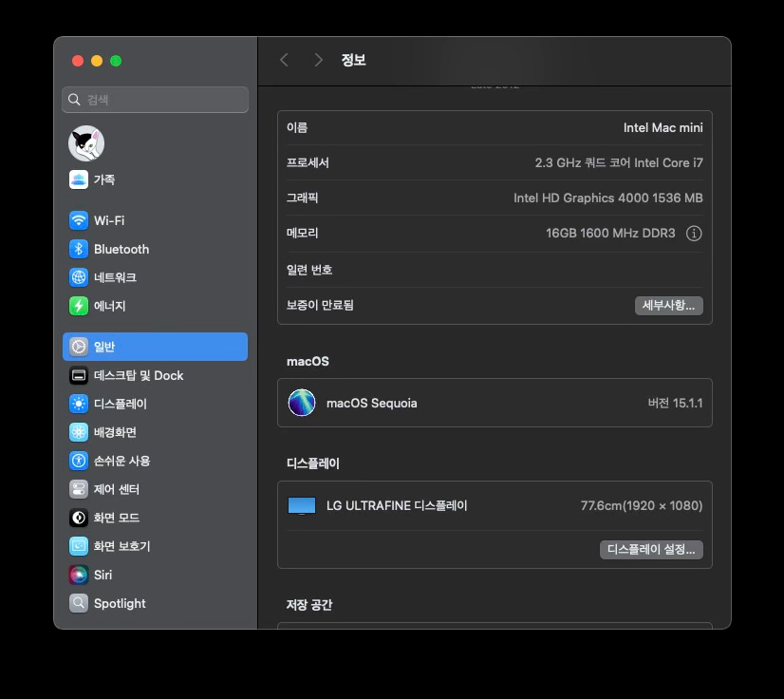Click the 세부사항... warranty button

[668, 305]
